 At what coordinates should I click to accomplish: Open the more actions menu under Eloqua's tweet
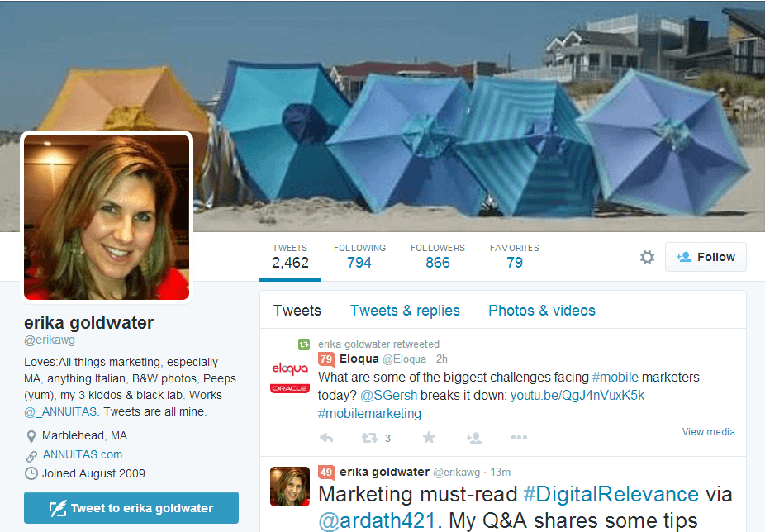(519, 438)
